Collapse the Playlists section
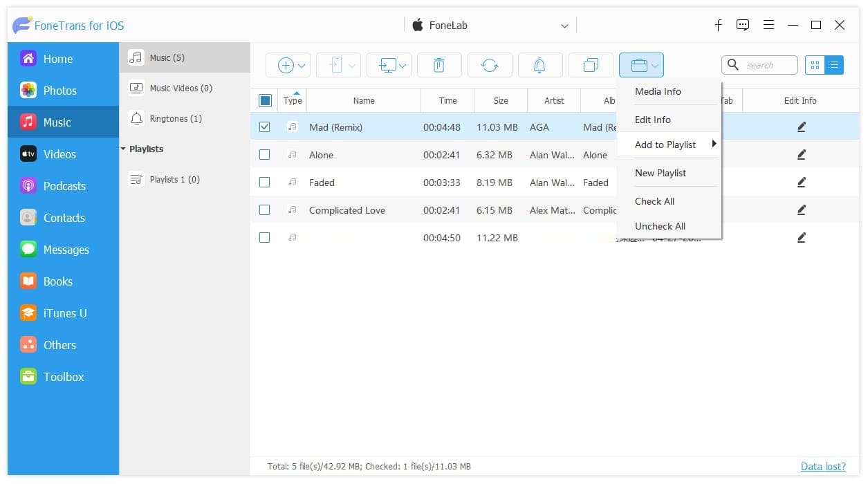The width and height of the screenshot is (868, 484). pyautogui.click(x=124, y=149)
